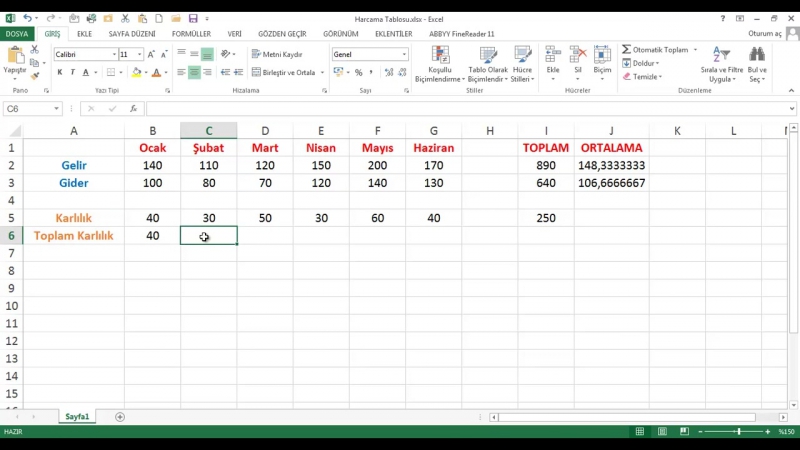Toggle underline A formatting
Viewport: 800px width, 450px height.
[x=86, y=72]
